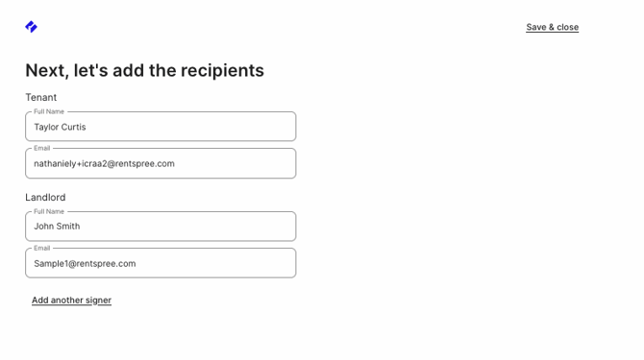Screen dimensions: 644x360
Task: Click the Full Name floating label under Tenant
Action: pyautogui.click(x=49, y=111)
